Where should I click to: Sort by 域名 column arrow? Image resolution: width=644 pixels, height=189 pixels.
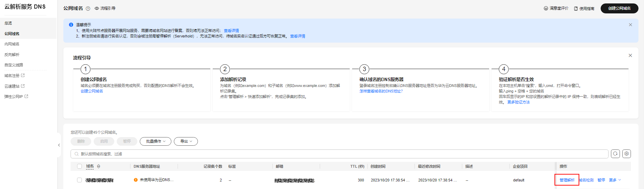tap(98, 166)
